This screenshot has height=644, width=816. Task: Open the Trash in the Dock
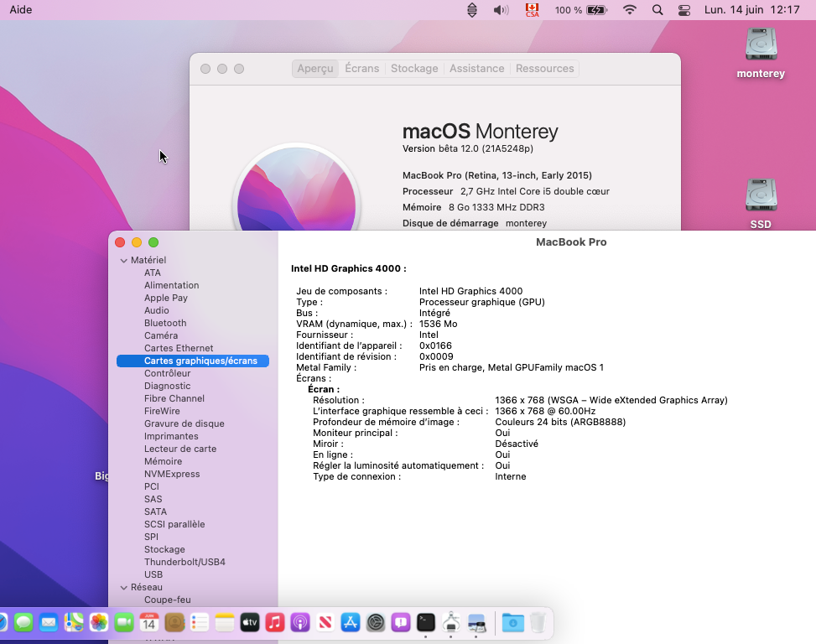tap(538, 622)
